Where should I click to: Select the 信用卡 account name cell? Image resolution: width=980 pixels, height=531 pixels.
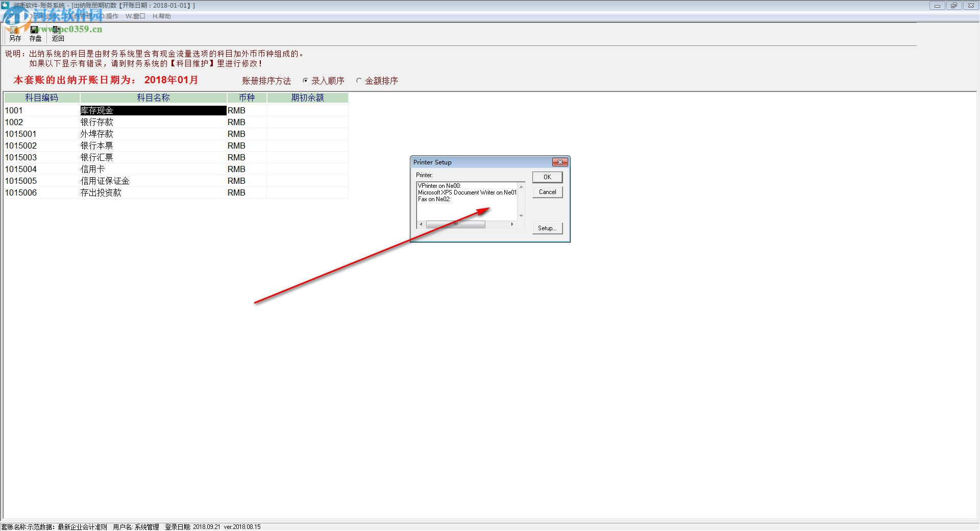pos(153,169)
